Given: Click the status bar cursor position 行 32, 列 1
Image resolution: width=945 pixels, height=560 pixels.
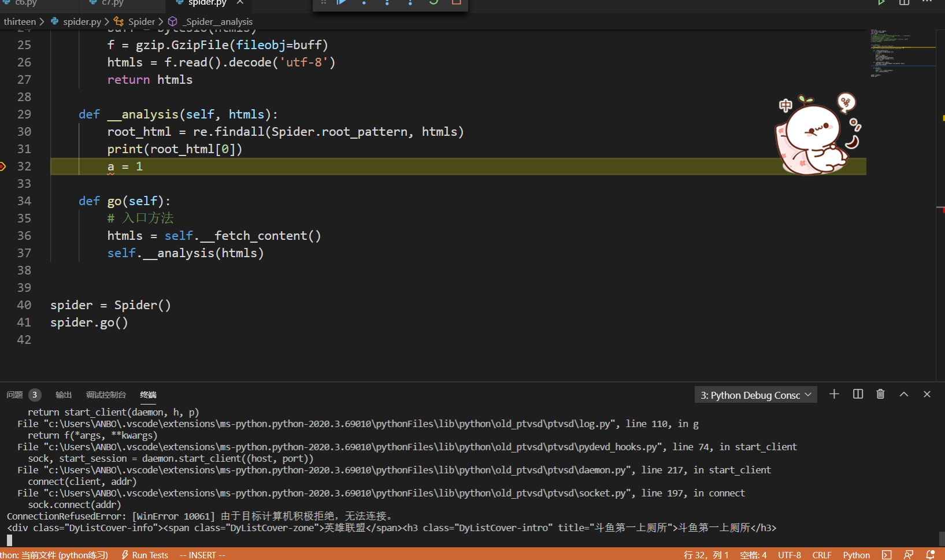Looking at the screenshot, I should pos(706,555).
